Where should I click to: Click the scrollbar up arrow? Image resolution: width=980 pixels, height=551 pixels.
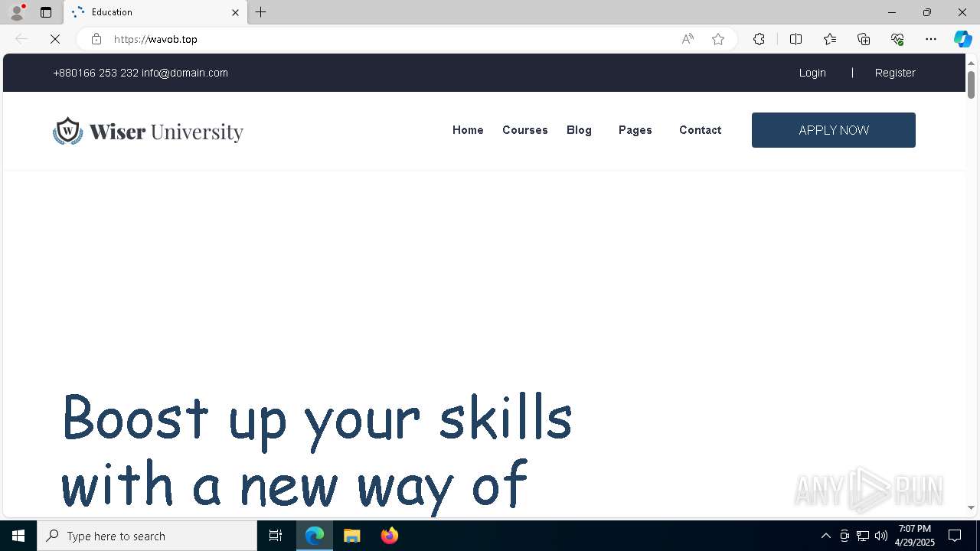[971, 62]
